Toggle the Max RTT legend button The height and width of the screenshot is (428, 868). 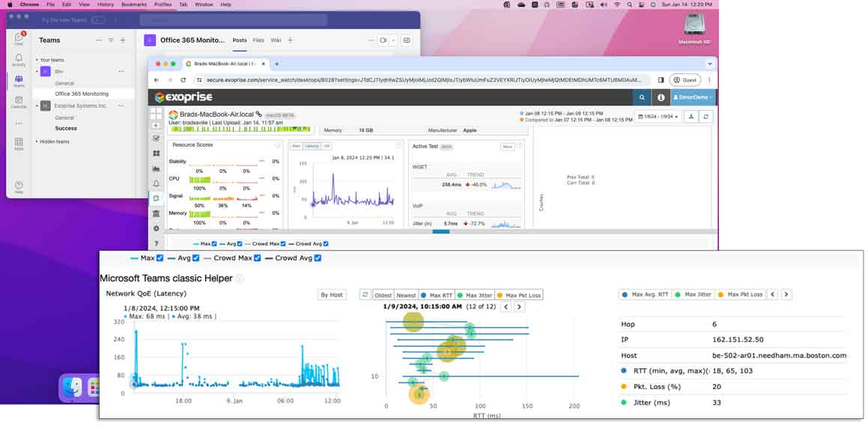[436, 295]
